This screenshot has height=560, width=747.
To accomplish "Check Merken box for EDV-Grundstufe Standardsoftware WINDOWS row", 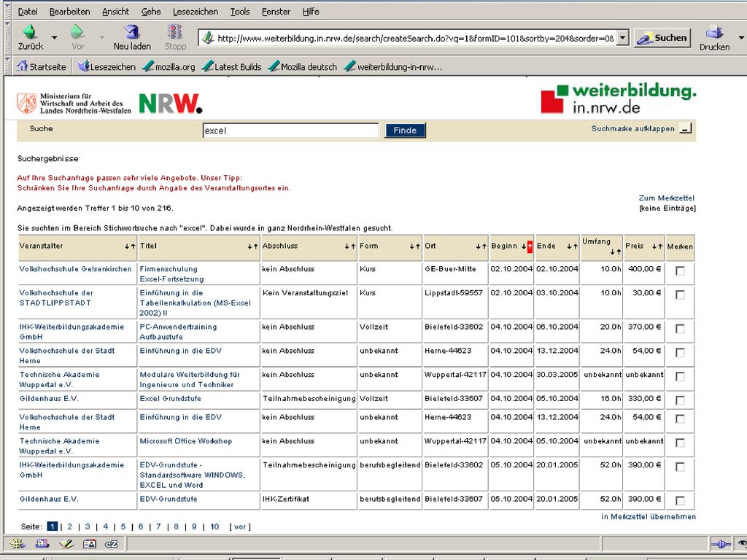I will point(681,467).
